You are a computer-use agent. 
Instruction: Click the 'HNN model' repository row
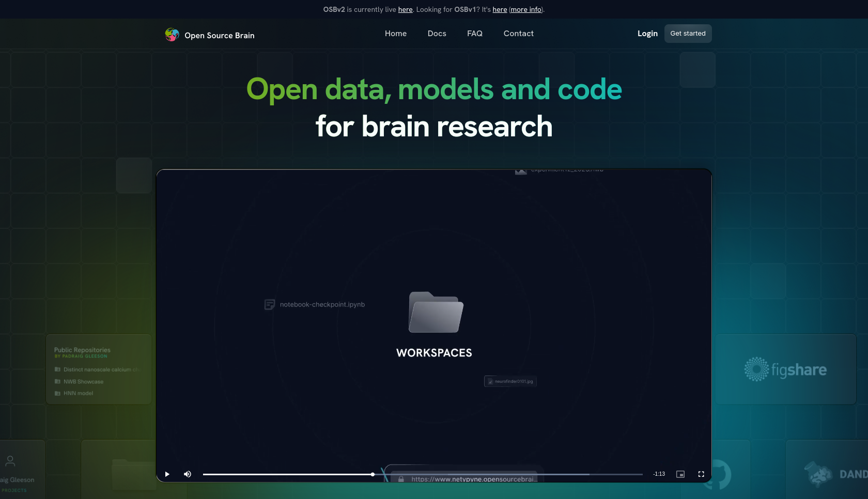74,394
